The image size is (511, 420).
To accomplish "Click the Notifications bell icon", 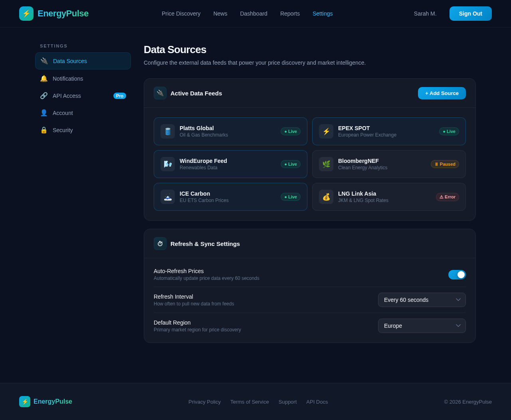I will [x=44, y=78].
